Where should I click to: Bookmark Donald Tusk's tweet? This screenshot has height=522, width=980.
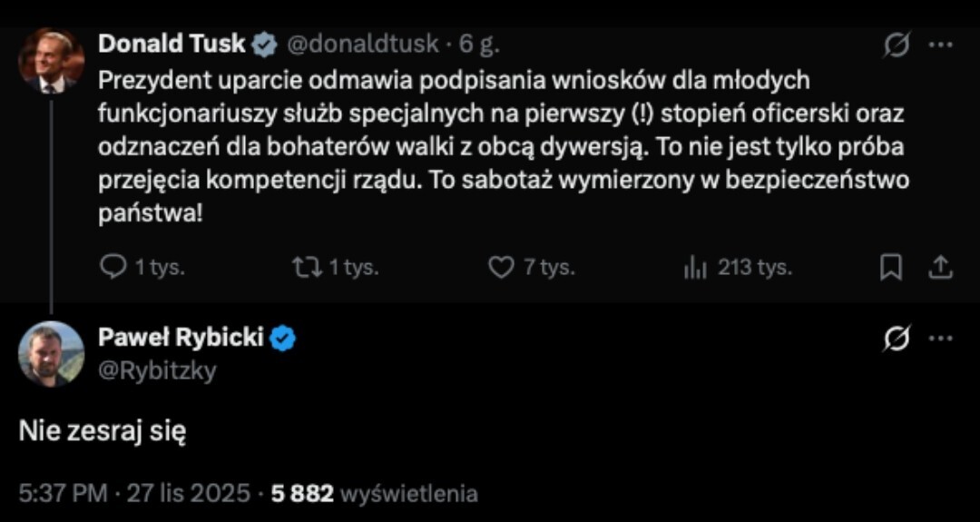[891, 268]
